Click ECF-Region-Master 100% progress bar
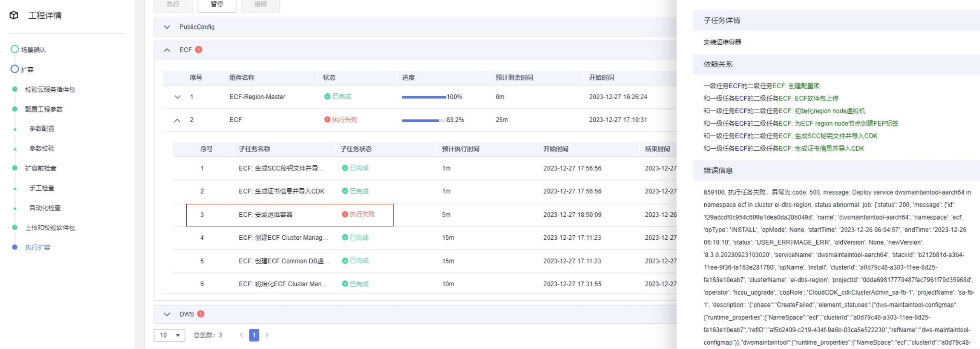Image resolution: width=980 pixels, height=349 pixels. tap(424, 97)
